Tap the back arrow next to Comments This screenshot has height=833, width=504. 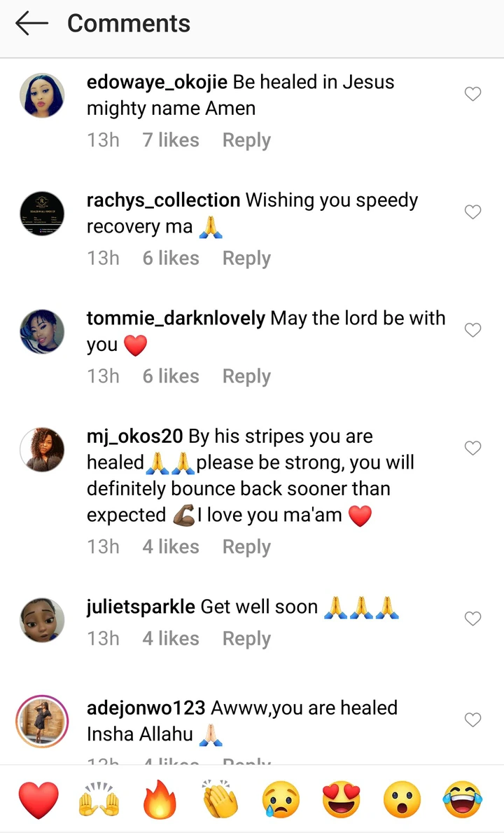pos(31,23)
